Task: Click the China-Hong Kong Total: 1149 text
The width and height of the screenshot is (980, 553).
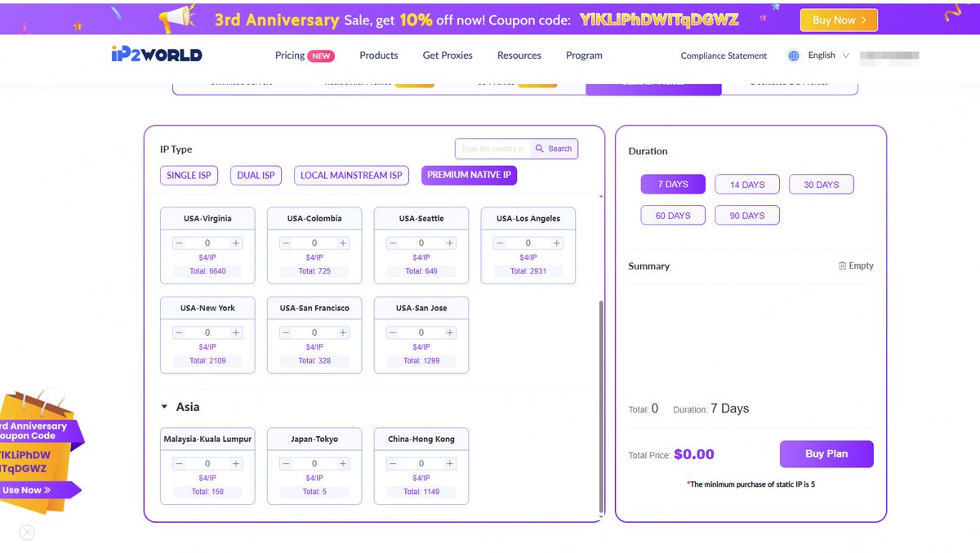Action: [421, 492]
